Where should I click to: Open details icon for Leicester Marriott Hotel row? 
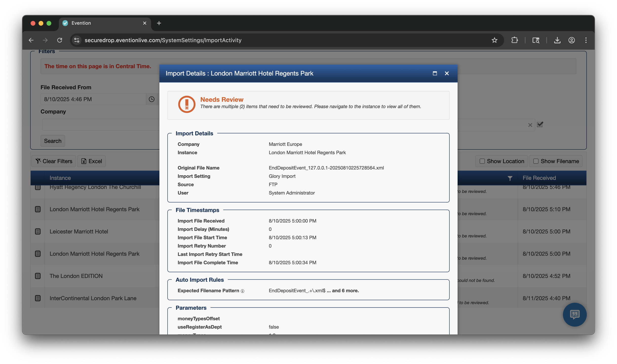tap(38, 231)
